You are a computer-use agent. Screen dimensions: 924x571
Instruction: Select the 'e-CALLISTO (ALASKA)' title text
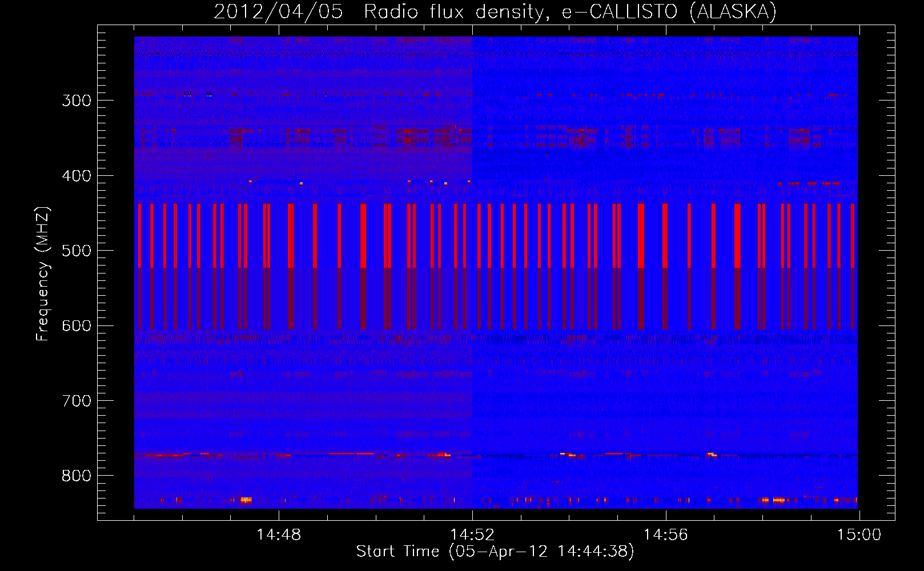(x=669, y=11)
